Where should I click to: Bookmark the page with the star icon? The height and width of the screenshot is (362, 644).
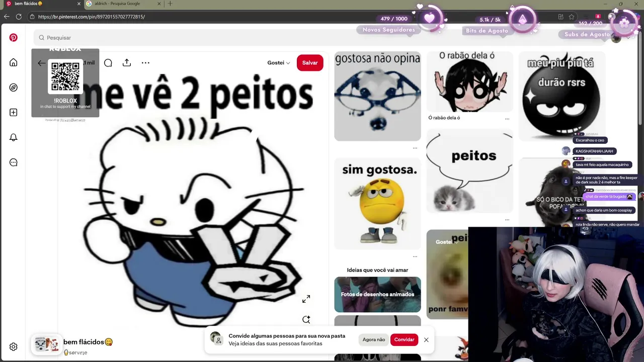(572, 17)
